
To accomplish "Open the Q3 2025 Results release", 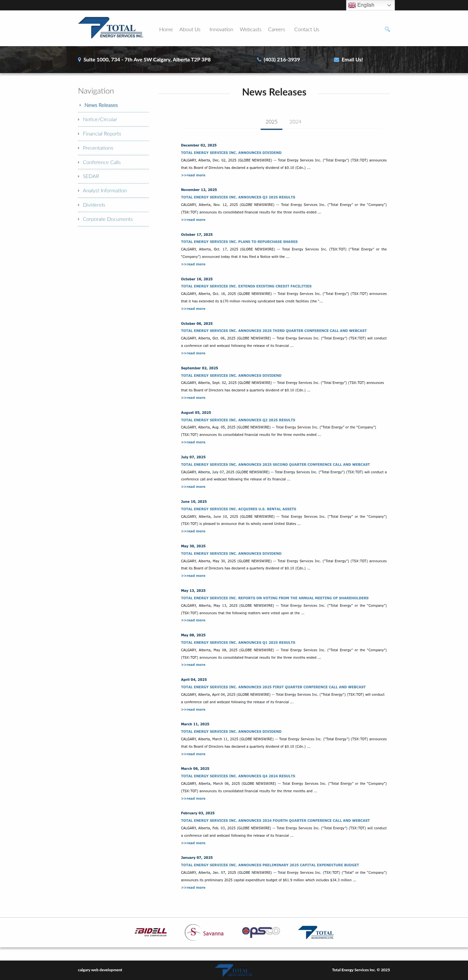I will coord(238,197).
